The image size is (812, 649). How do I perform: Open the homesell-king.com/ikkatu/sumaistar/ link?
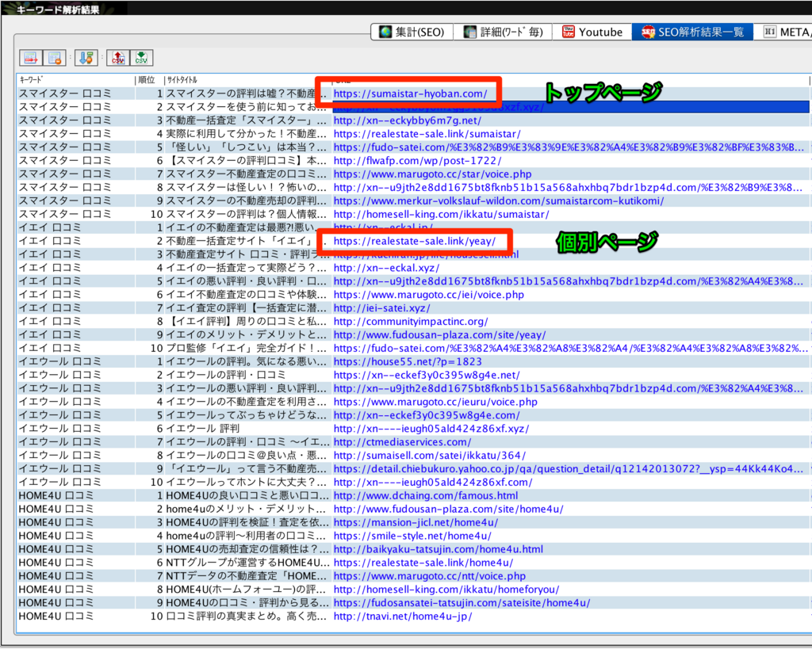pyautogui.click(x=441, y=214)
